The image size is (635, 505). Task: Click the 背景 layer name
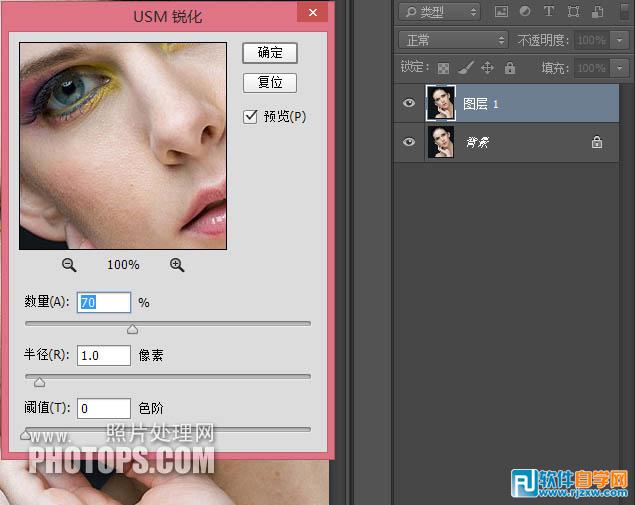478,142
